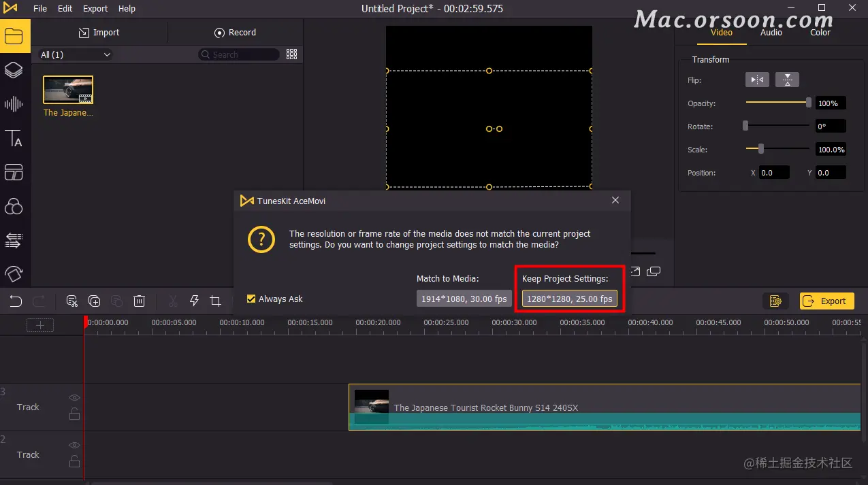The width and height of the screenshot is (868, 485).
Task: Click the Undo arrow in timeline toolbar
Action: [16, 301]
